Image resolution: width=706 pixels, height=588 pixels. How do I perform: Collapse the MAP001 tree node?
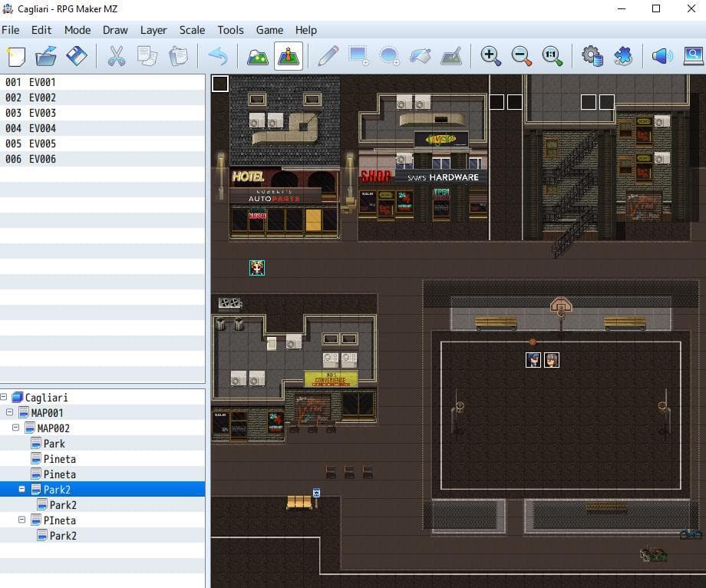(9, 412)
